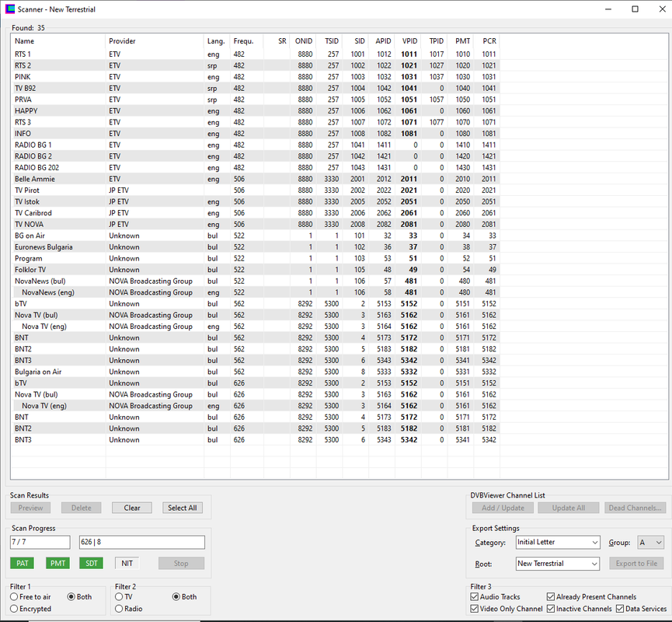Click the Scanner app icon in title bar

pos(10,9)
